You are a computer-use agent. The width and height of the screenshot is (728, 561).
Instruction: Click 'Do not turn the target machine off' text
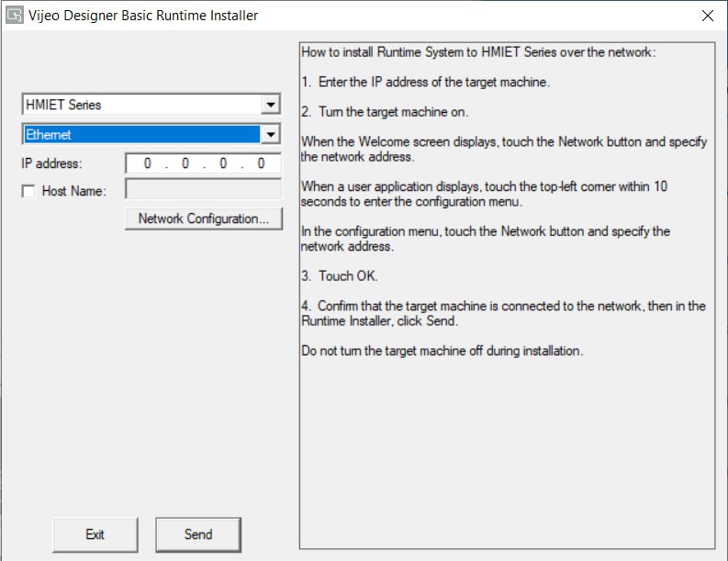442,351
